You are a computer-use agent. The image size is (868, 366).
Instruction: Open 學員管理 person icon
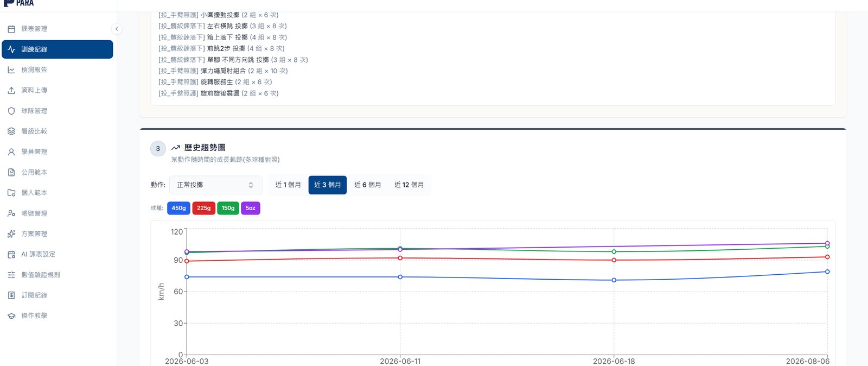(x=11, y=152)
